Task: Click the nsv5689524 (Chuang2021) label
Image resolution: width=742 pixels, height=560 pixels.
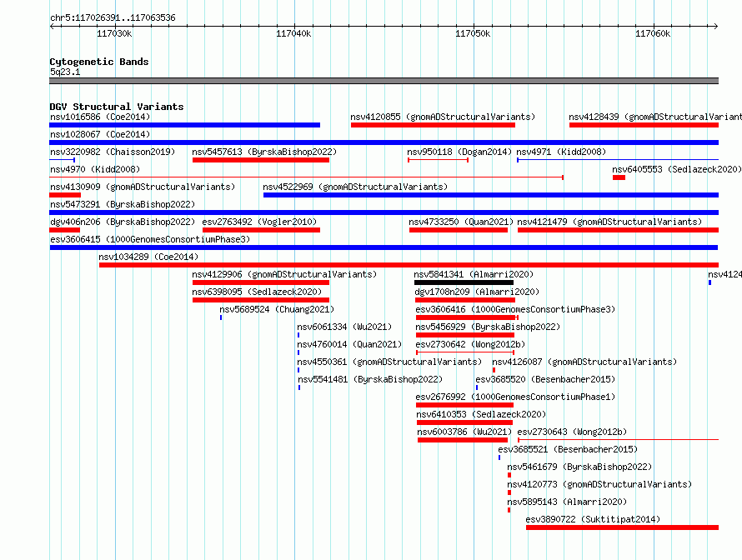Action: click(x=277, y=309)
